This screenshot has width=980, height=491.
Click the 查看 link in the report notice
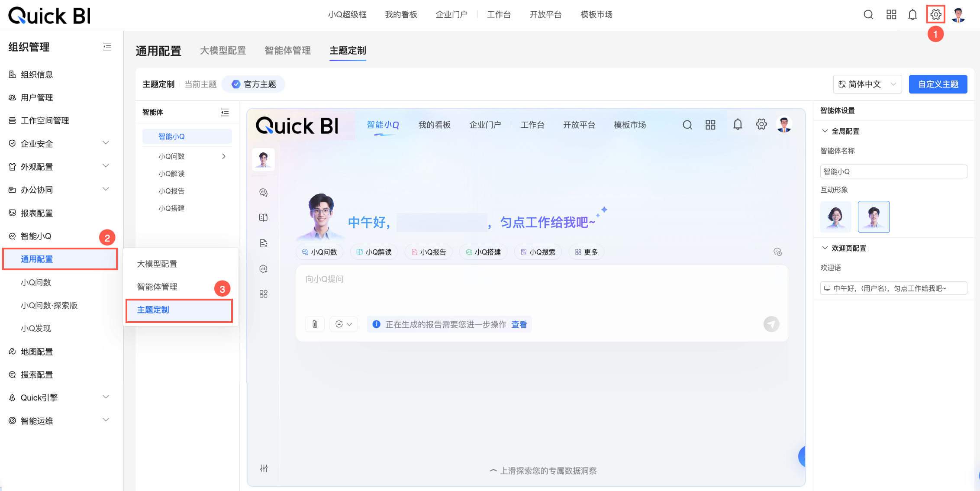pyautogui.click(x=519, y=324)
